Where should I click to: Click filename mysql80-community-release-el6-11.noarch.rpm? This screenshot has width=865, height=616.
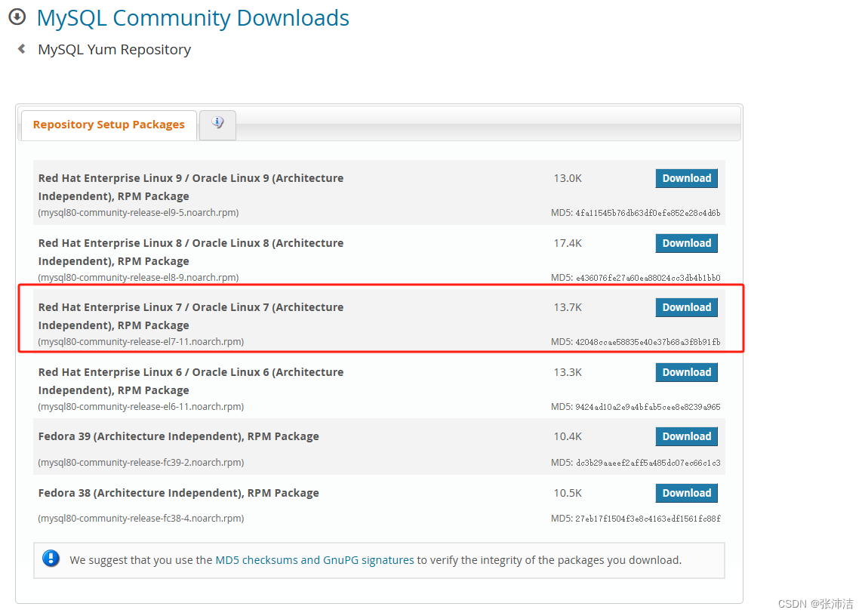point(140,406)
